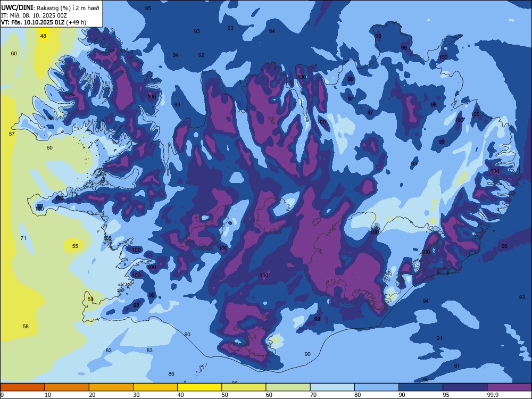Click the map humidity value '71'
This screenshot has height=399, width=532.
[23, 238]
